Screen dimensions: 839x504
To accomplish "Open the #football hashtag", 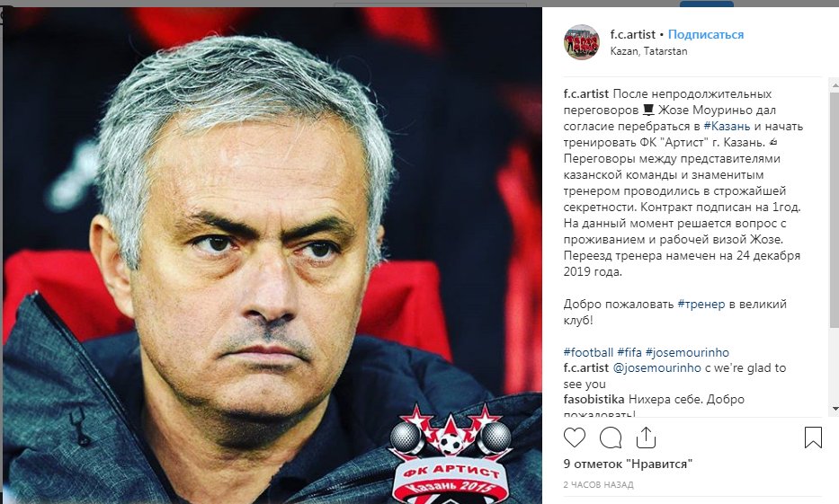I will point(588,352).
